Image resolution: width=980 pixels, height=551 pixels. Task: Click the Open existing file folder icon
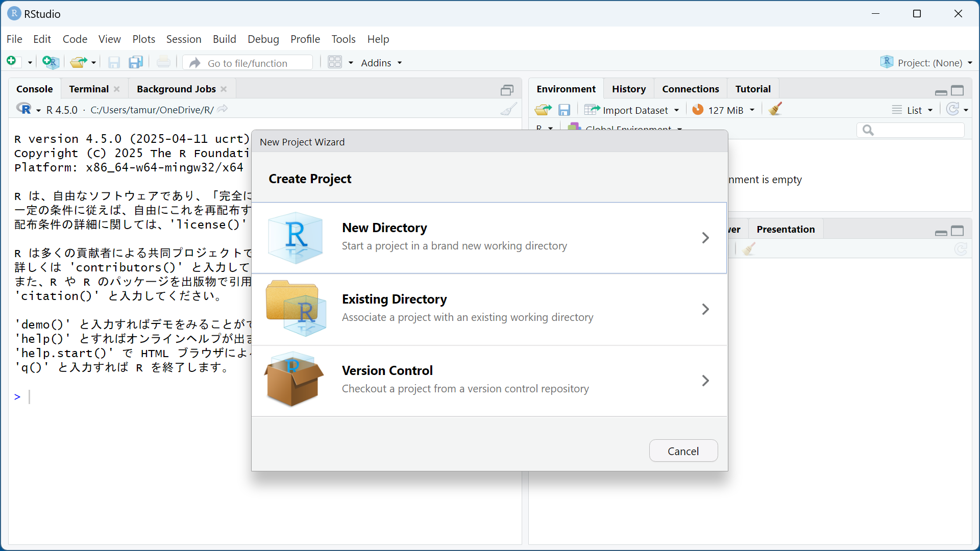pos(78,62)
